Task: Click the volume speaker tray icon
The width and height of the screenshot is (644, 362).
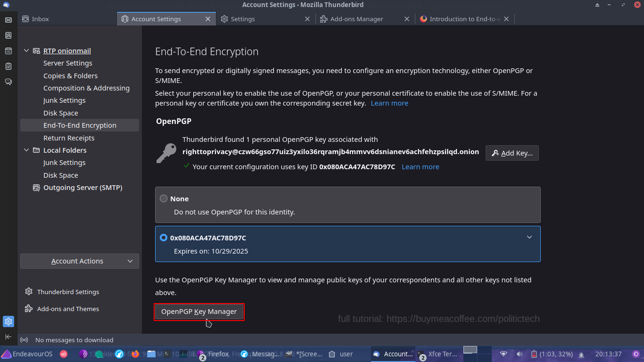Action: tap(520, 354)
